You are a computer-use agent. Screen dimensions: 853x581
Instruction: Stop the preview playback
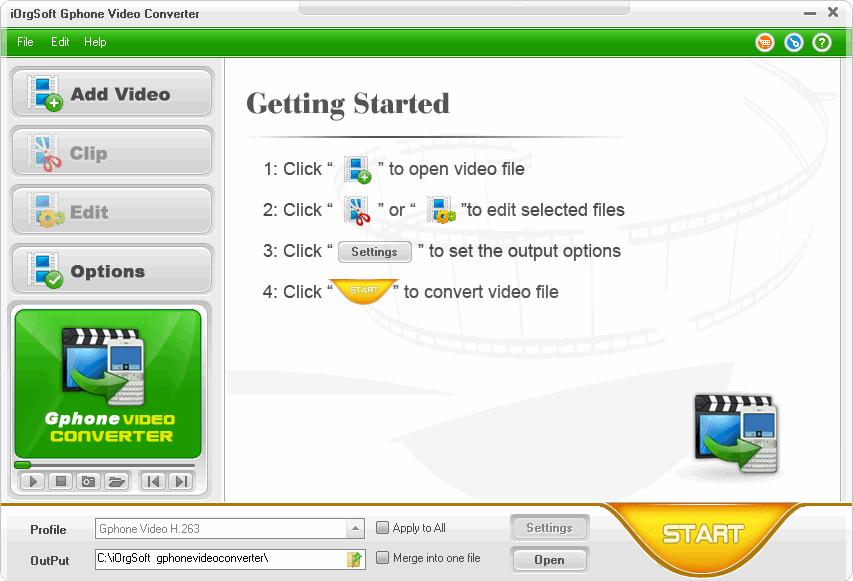(x=60, y=481)
